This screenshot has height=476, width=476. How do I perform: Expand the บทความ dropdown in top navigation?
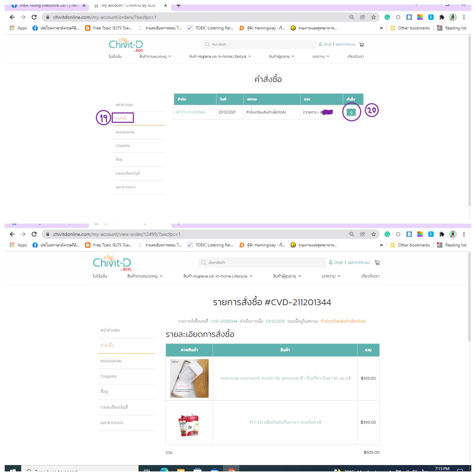pyautogui.click(x=321, y=56)
